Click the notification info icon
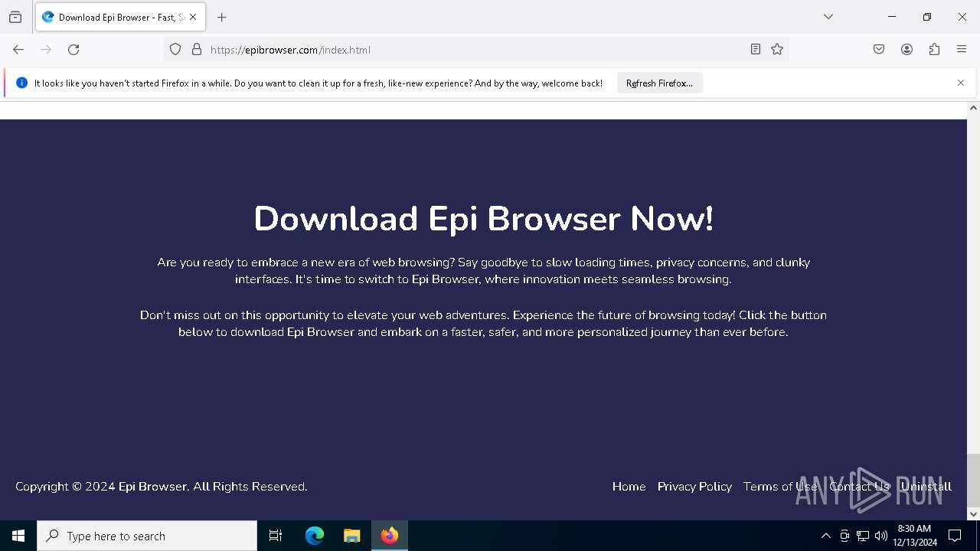The image size is (980, 551). coord(21,83)
